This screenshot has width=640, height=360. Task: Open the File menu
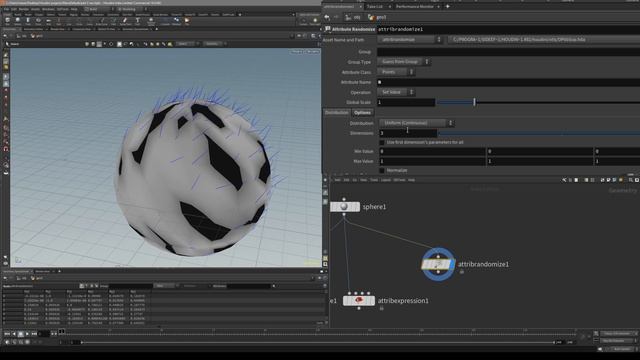point(6,9)
